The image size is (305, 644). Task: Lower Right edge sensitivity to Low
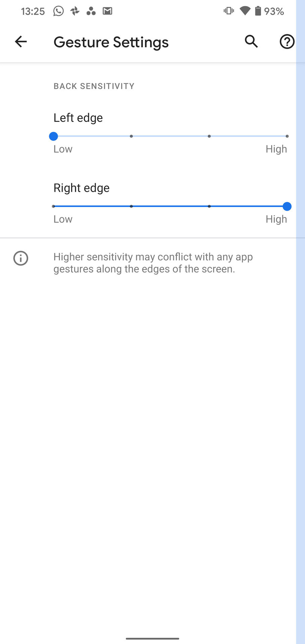[53, 206]
